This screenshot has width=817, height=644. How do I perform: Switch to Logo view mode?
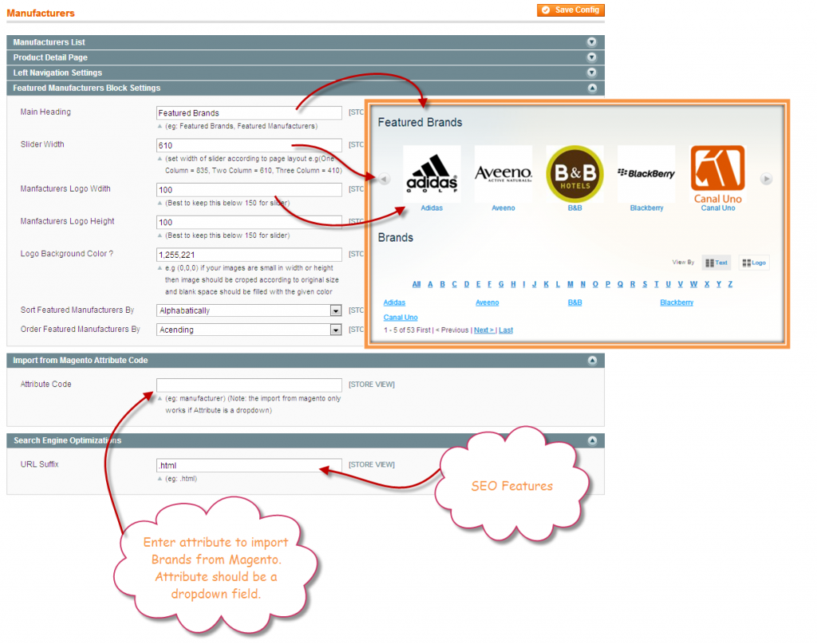click(753, 263)
